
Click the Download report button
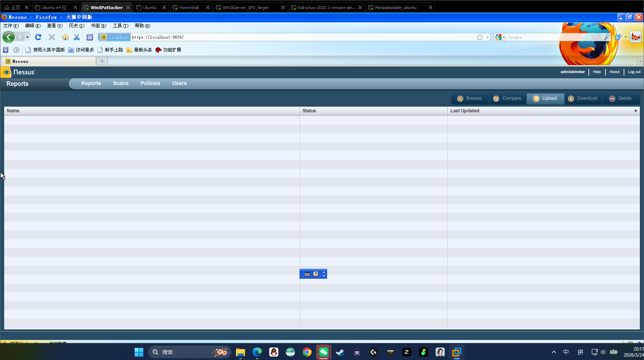tap(583, 98)
